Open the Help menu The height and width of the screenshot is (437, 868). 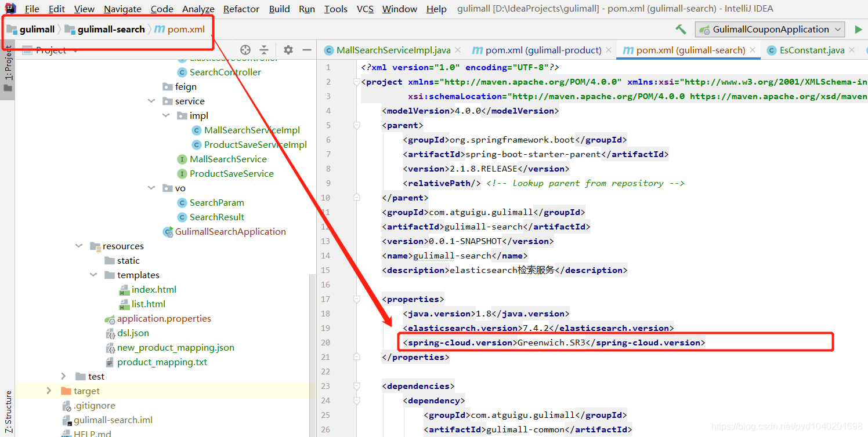click(x=436, y=9)
